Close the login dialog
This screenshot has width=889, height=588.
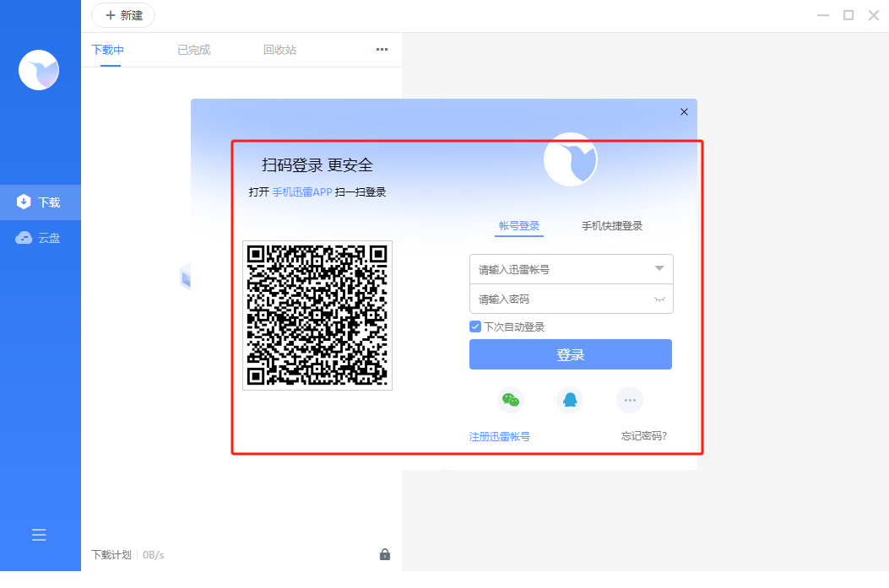coord(685,111)
